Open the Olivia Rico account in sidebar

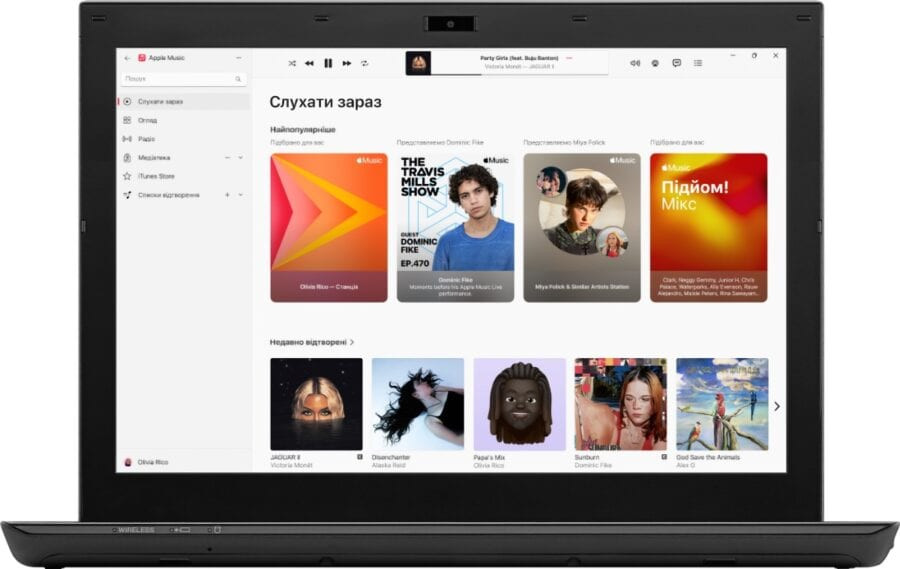[146, 462]
